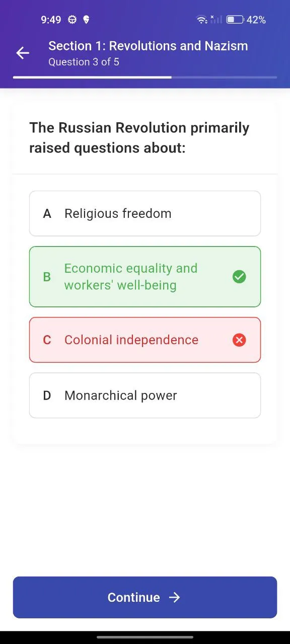
Task: Click the quiz progress bar
Action: click(145, 77)
